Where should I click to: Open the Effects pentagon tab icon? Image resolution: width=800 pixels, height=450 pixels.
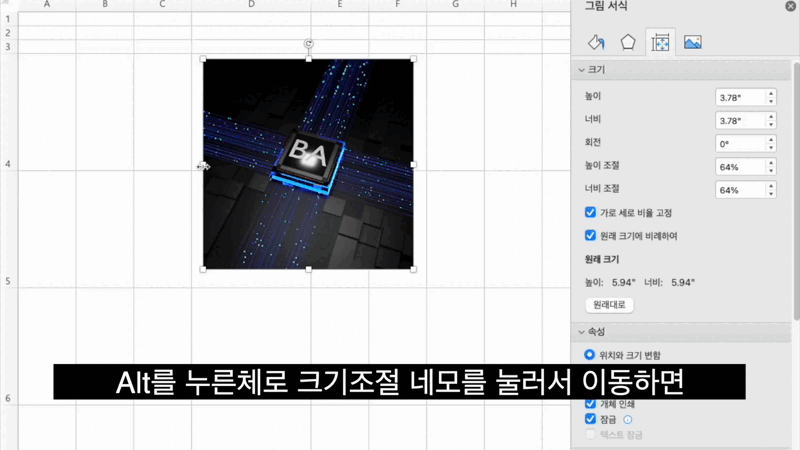[x=628, y=42]
